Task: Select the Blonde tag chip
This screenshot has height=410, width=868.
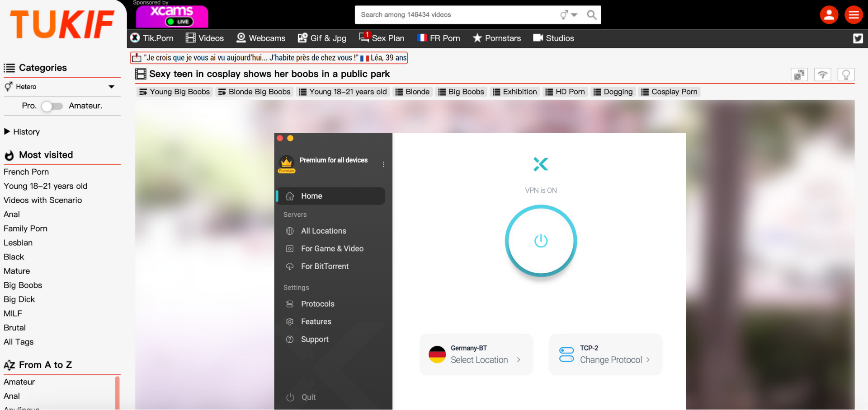Action: [x=412, y=92]
